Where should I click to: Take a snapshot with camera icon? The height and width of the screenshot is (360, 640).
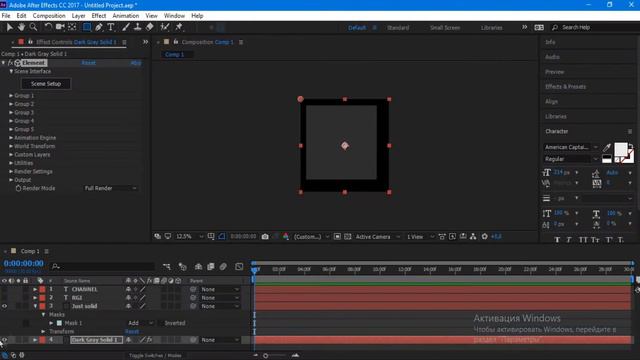point(265,237)
